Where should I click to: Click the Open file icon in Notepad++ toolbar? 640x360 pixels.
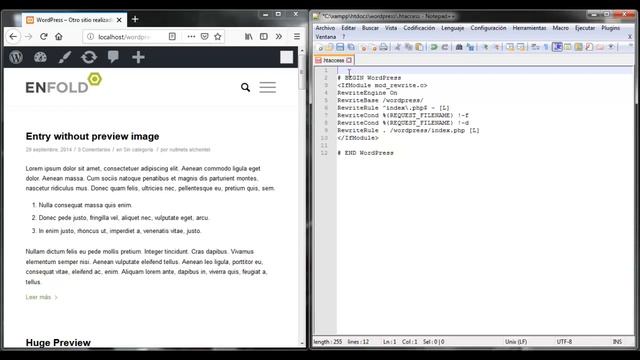[x=329, y=47]
